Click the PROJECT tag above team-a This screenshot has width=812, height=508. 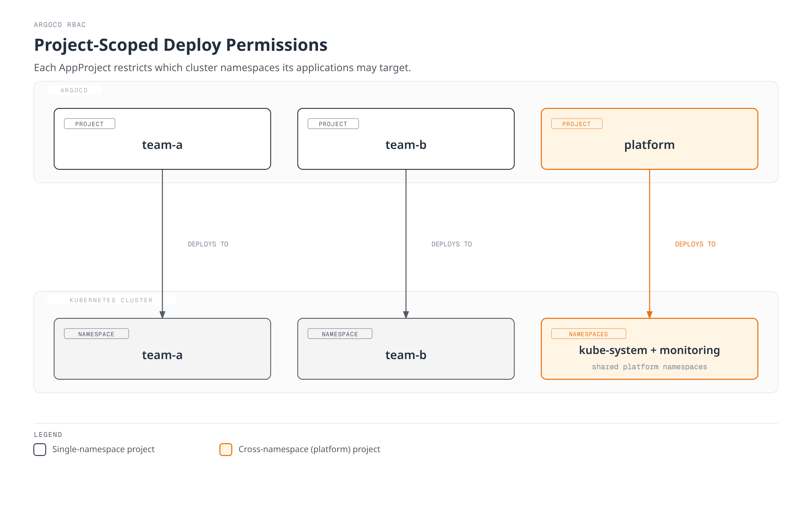tap(89, 124)
